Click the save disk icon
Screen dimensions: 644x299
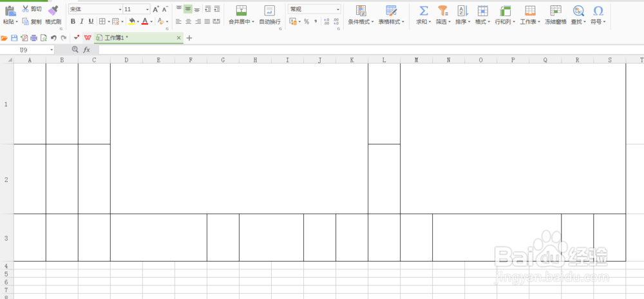[14, 38]
